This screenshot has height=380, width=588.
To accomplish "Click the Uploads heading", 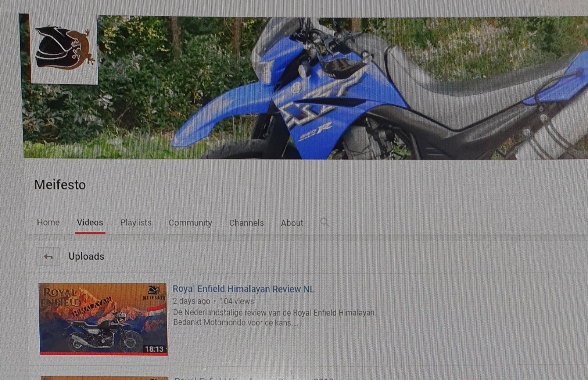I will point(86,256).
